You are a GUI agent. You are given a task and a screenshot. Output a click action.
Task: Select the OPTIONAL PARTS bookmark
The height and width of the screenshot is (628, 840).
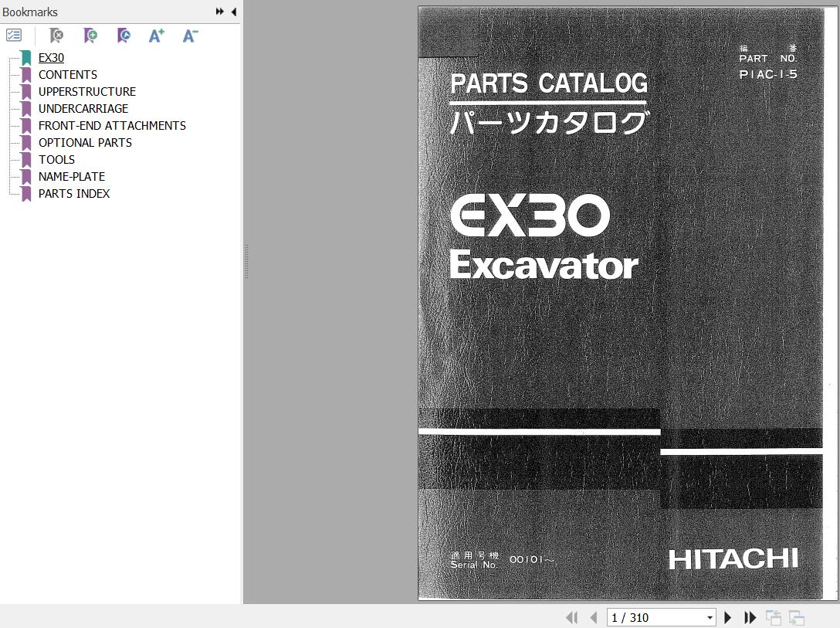85,143
